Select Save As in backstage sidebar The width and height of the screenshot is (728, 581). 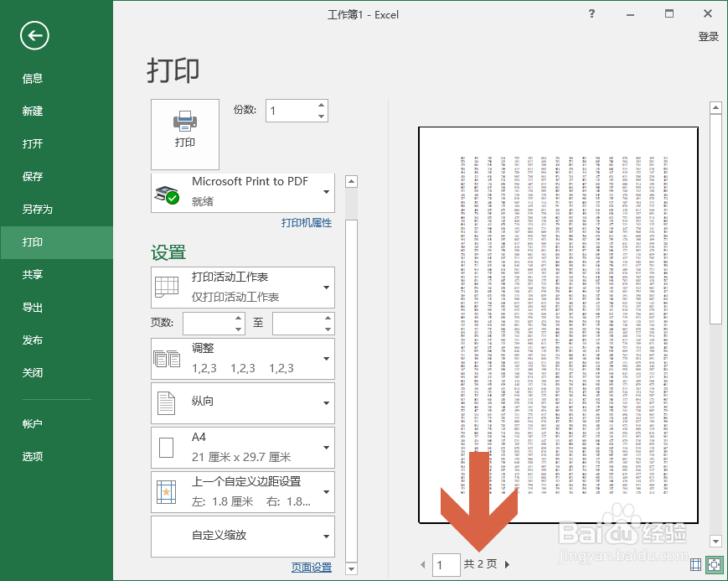pos(57,210)
